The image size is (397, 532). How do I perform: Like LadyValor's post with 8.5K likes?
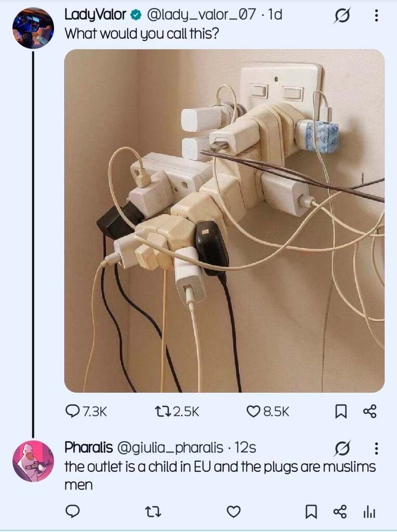click(x=253, y=411)
